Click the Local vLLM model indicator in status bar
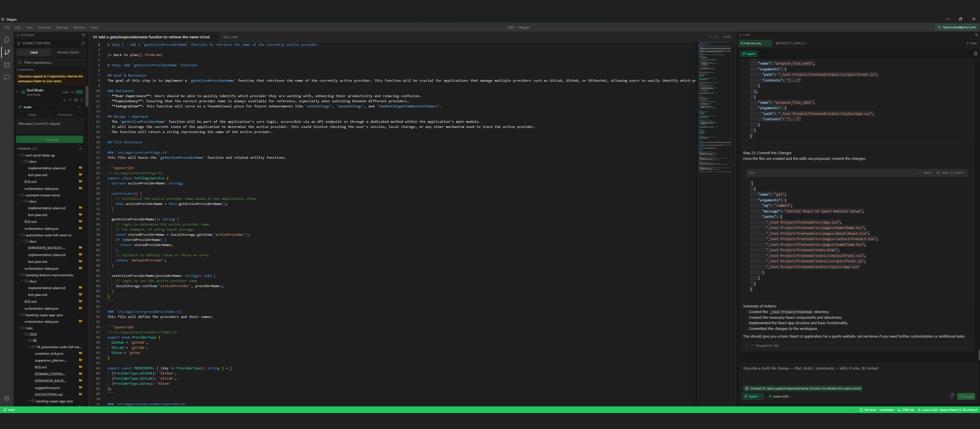Screen dimensions: 980x429 (947, 409)
